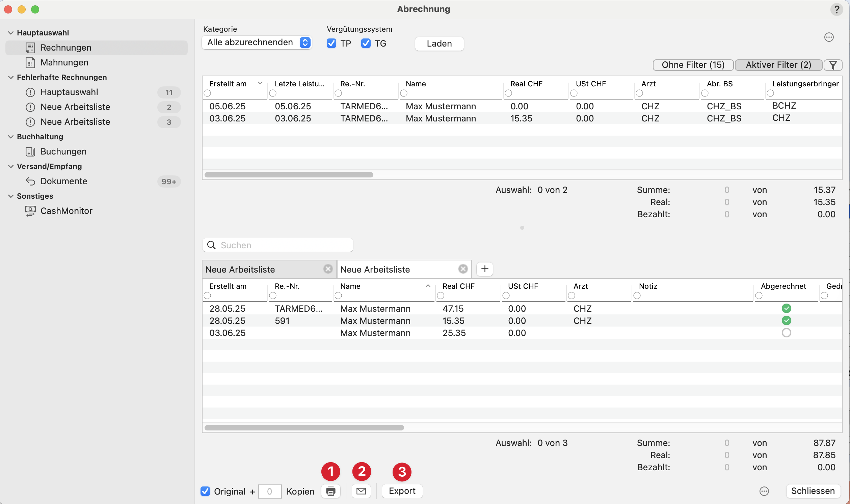Click the Export button
Viewport: 850px width, 504px height.
pyautogui.click(x=402, y=491)
